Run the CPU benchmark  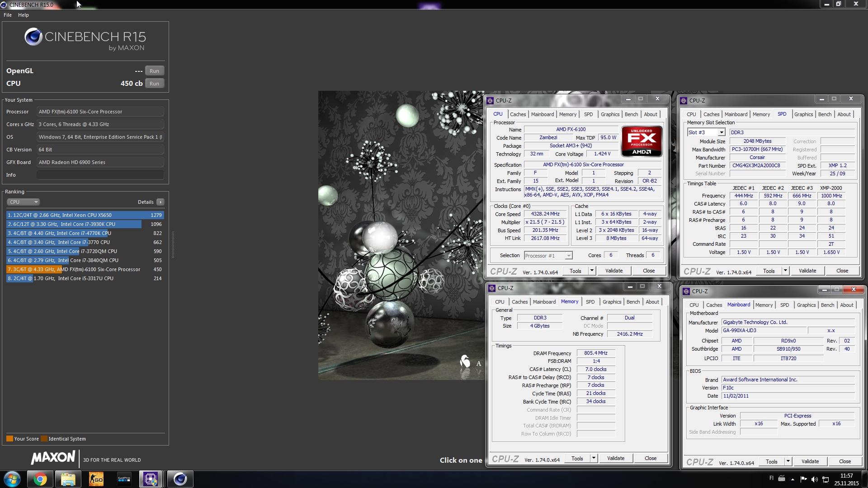(154, 84)
